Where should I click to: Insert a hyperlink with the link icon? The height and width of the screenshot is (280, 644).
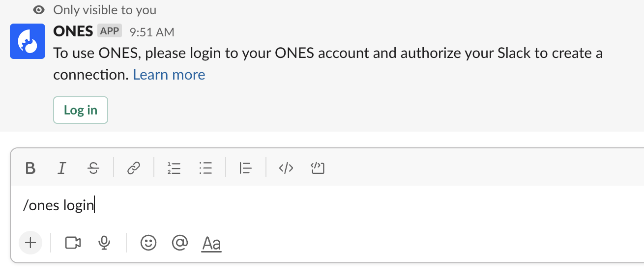coord(134,168)
